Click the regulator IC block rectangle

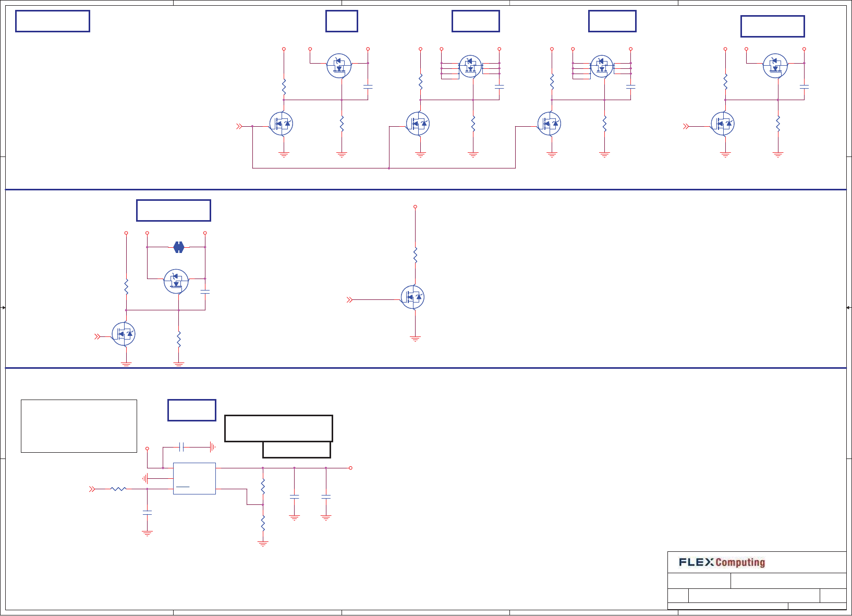tap(194, 478)
